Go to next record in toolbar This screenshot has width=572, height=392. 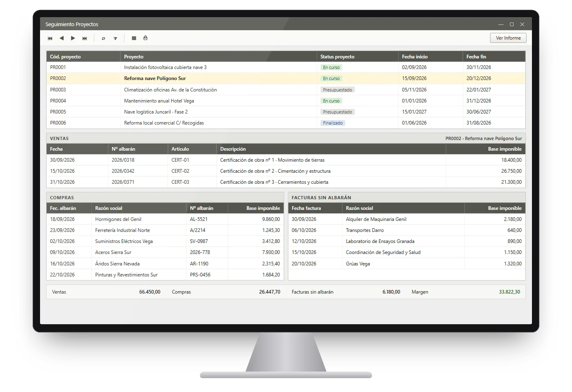point(73,38)
